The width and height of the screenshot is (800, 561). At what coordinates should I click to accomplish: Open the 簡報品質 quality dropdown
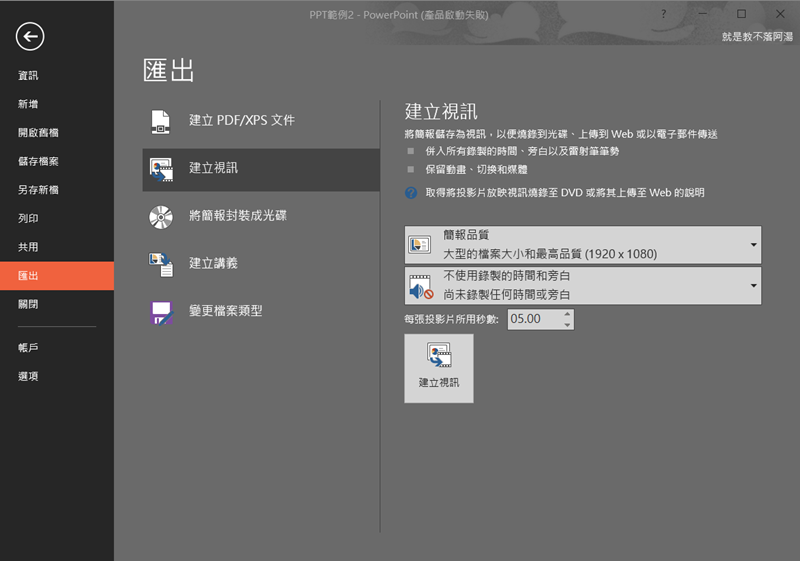point(752,245)
